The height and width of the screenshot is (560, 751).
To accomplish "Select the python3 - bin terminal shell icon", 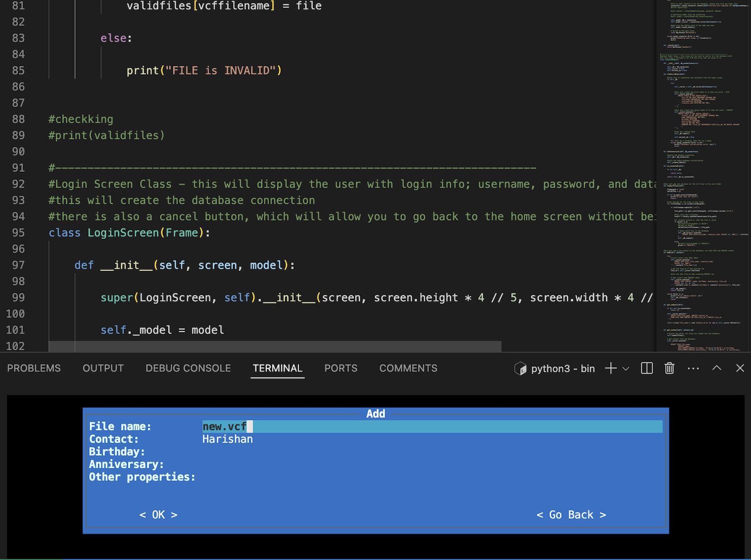I will (x=520, y=369).
